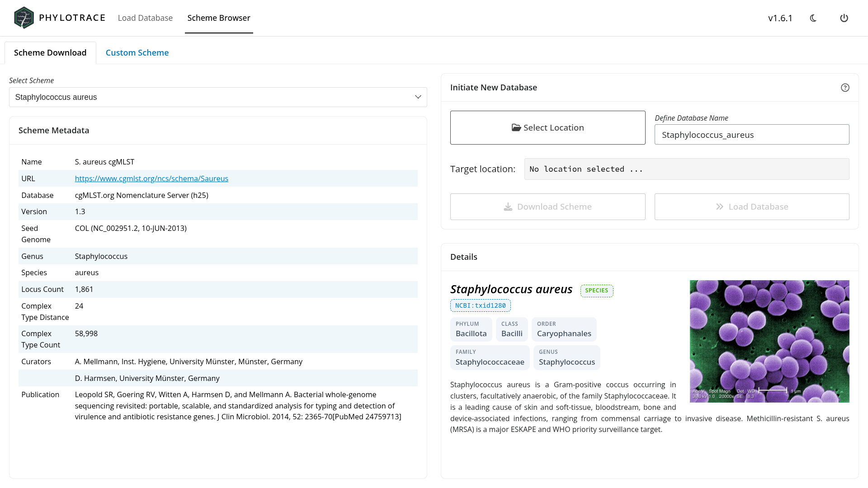Expand the Select Scheme dropdown
The height and width of the screenshot is (488, 868).
(x=218, y=97)
